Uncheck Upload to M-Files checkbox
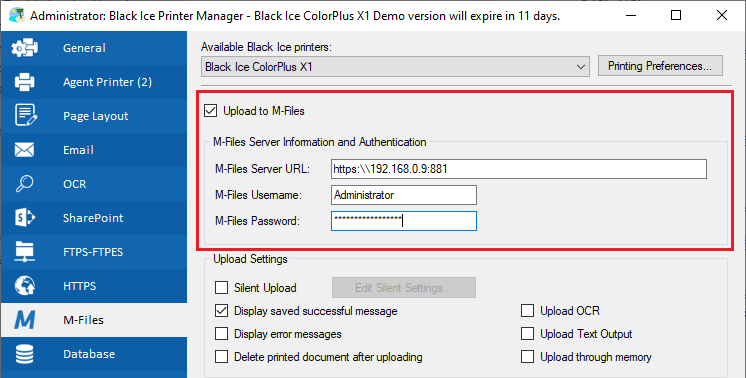This screenshot has width=746, height=378. click(210, 111)
